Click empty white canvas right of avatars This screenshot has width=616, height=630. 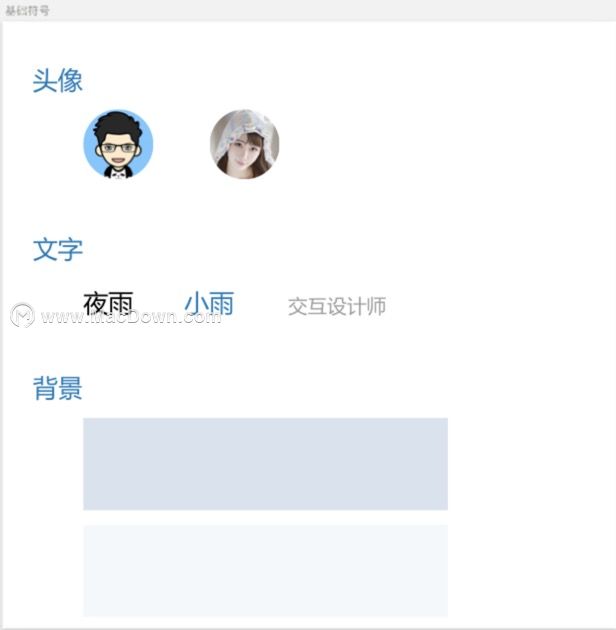pyautogui.click(x=442, y=145)
